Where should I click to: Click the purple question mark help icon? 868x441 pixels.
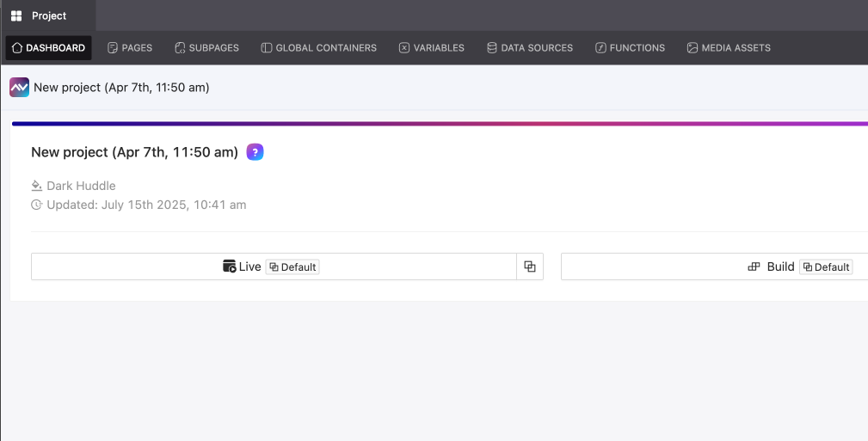[x=255, y=152]
